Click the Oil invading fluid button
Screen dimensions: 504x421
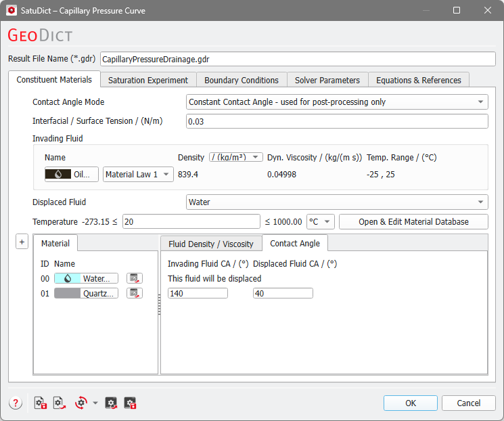point(71,175)
